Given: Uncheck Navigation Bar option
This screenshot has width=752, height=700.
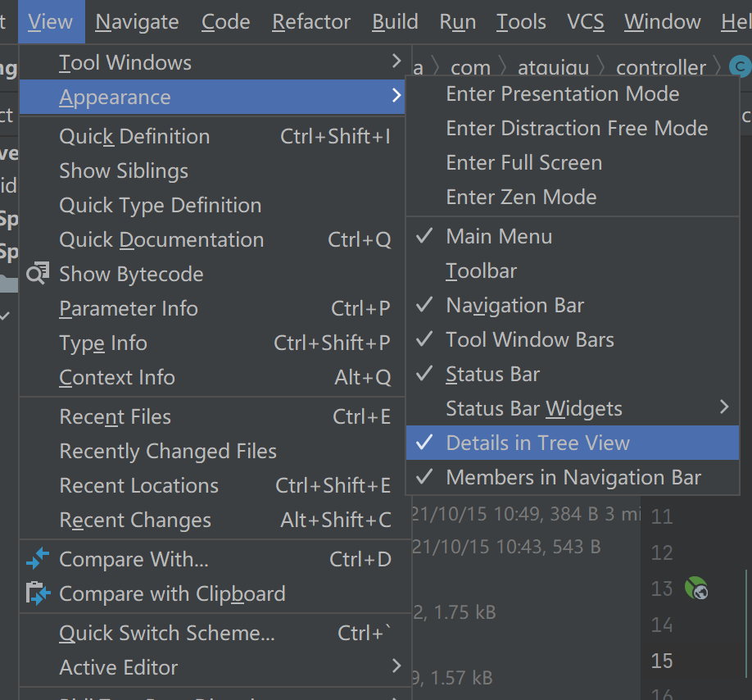Looking at the screenshot, I should point(514,305).
